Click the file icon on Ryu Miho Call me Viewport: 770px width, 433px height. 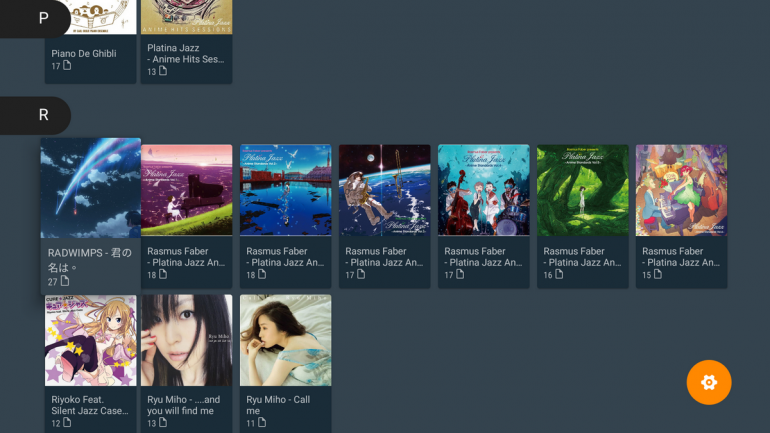point(263,423)
